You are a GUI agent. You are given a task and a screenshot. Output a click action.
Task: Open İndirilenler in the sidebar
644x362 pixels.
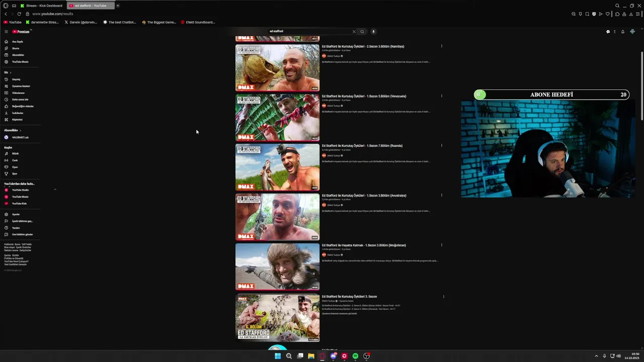[x=18, y=113]
